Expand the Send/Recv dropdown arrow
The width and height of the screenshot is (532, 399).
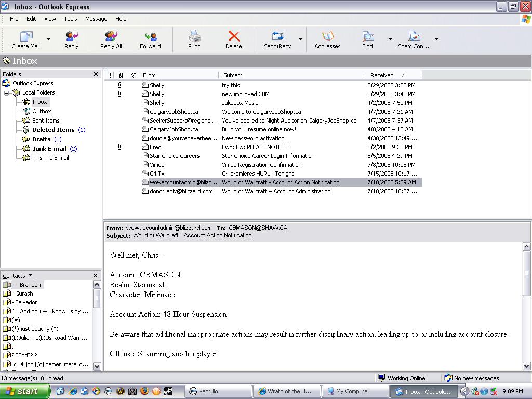coord(300,39)
